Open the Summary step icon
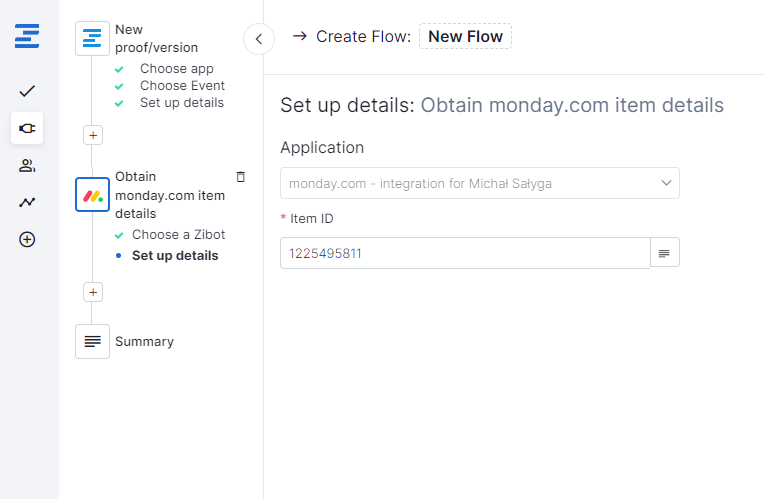765x499 pixels. pyautogui.click(x=92, y=341)
